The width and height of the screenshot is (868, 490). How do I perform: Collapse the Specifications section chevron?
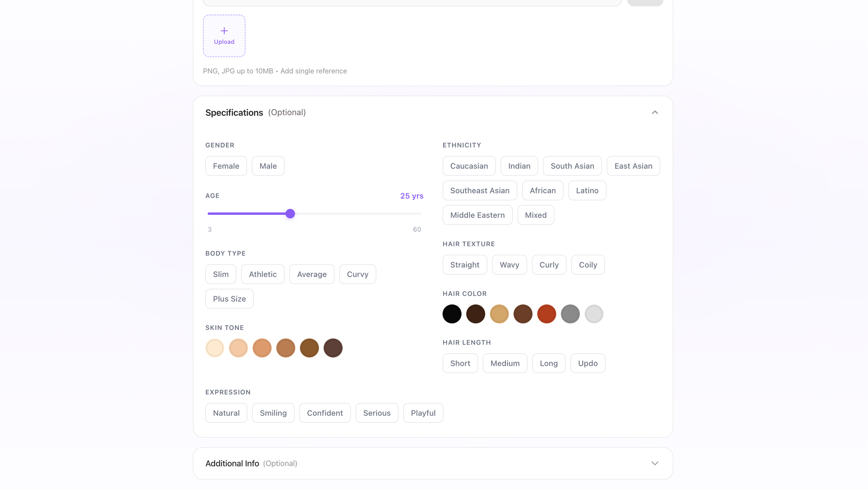click(x=654, y=112)
